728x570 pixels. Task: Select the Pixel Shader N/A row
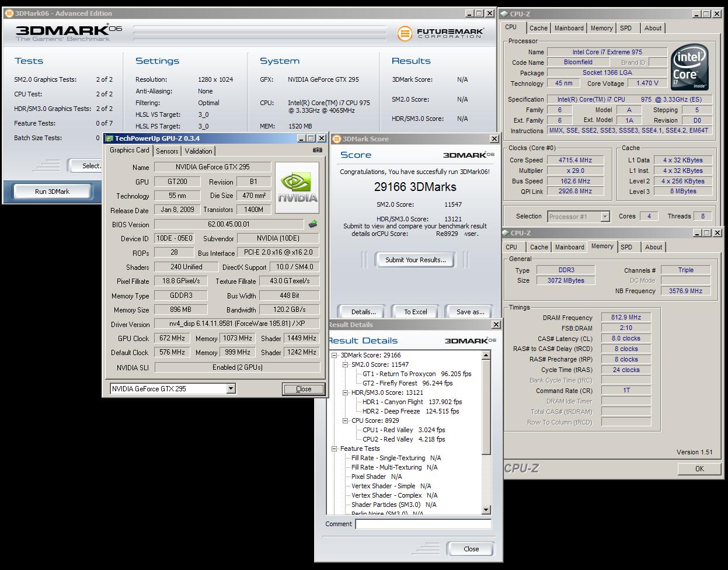point(377,477)
